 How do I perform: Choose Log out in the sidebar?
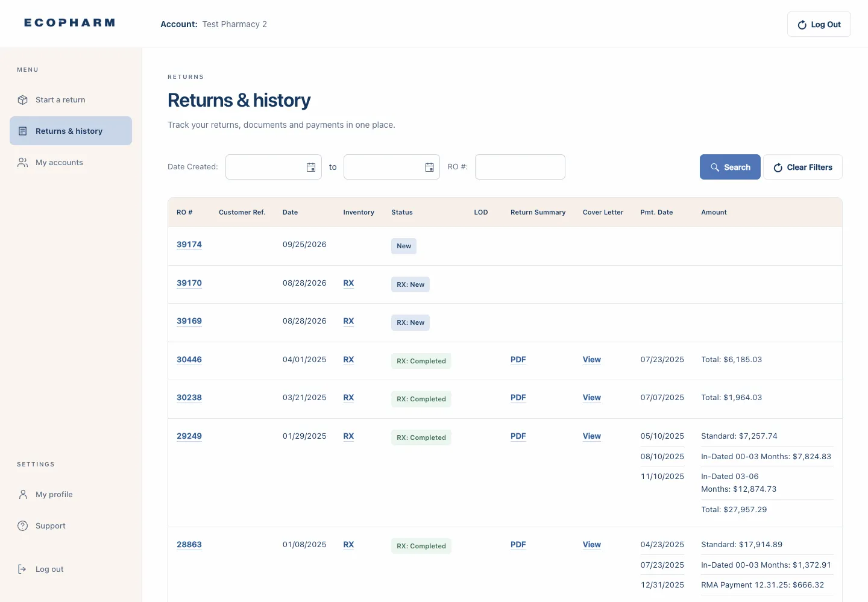71,569
